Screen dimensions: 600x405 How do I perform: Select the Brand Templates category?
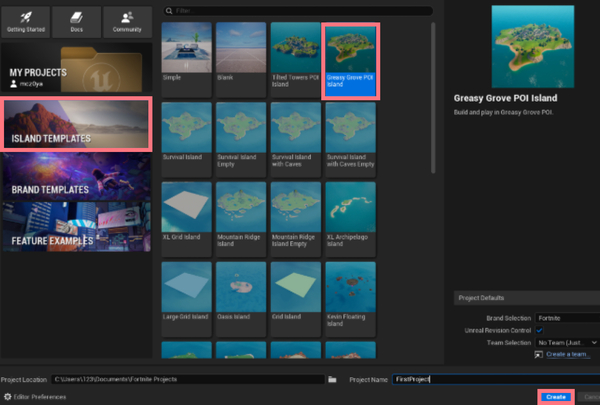coord(76,176)
